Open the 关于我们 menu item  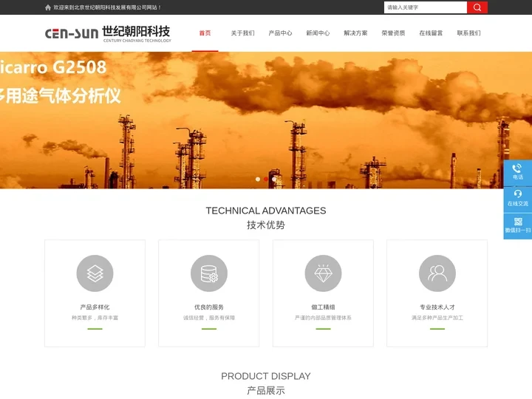pos(242,33)
